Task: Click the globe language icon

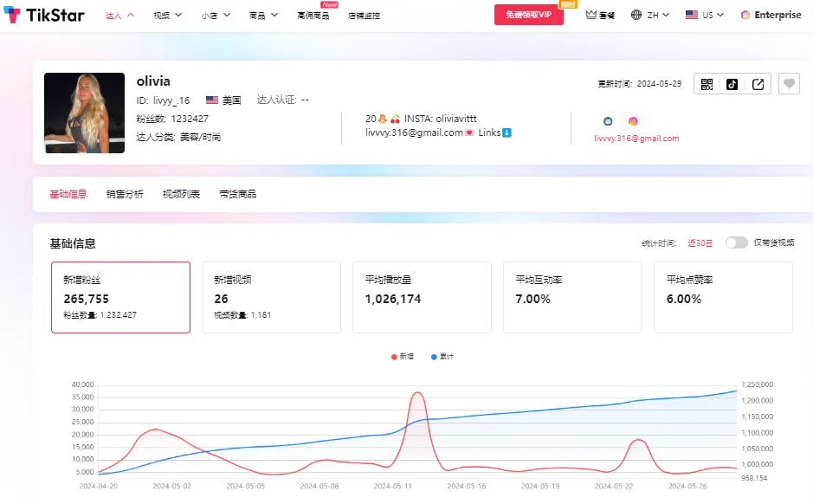Action: 636,15
